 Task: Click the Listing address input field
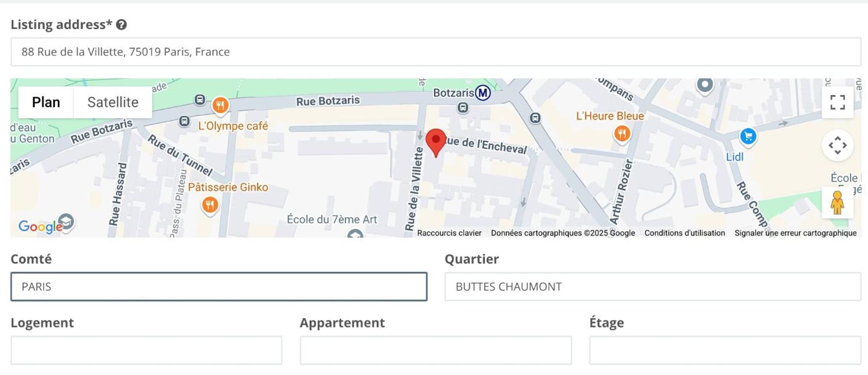click(x=436, y=52)
